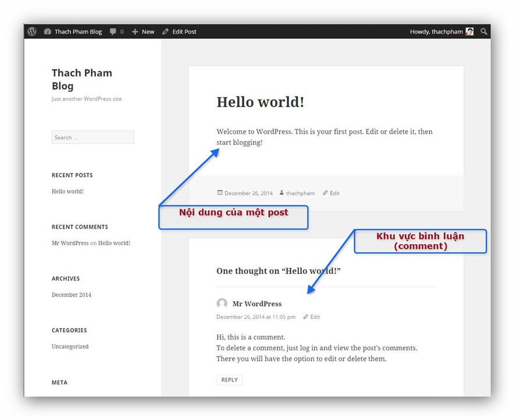
Task: Open Hello world! under Recent Posts
Action: (67, 191)
